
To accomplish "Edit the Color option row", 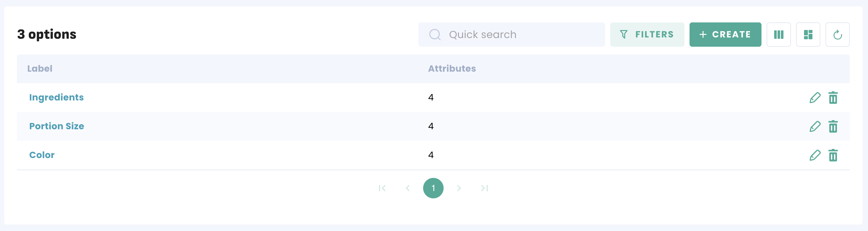I will (815, 155).
